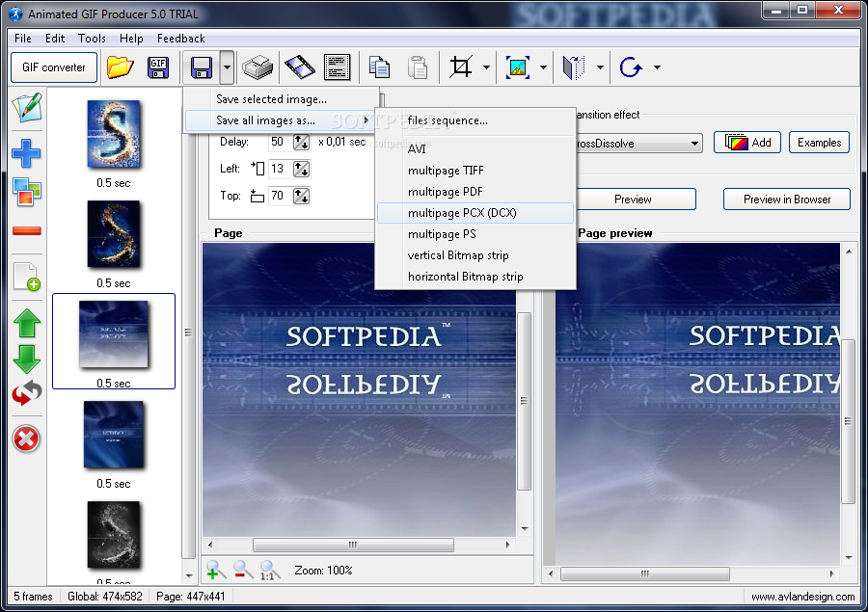Click the new blank page icon
Image resolution: width=868 pixels, height=612 pixels.
point(27,276)
